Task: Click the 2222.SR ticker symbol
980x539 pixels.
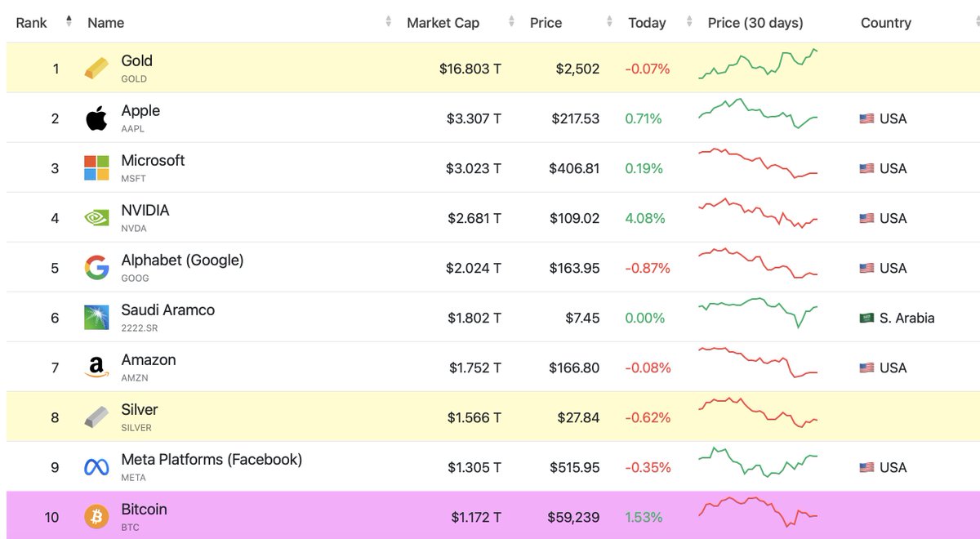Action: tap(139, 328)
